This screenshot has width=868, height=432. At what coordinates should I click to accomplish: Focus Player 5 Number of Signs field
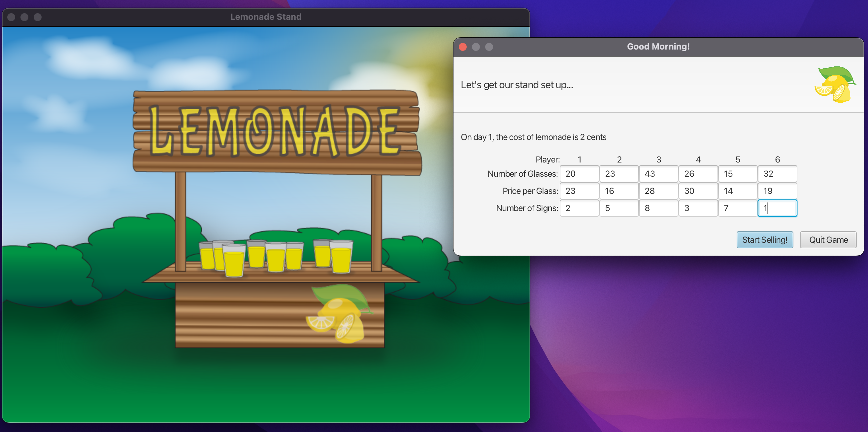tap(738, 208)
